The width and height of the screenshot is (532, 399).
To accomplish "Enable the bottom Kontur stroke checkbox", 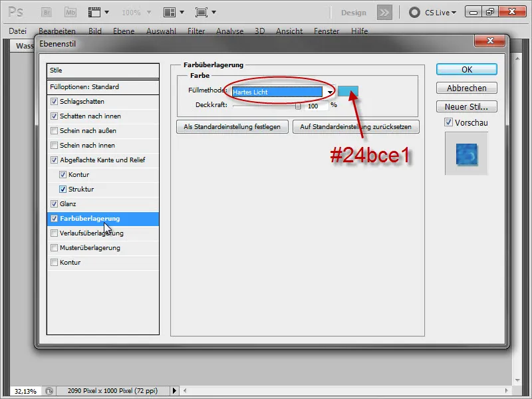I will click(54, 262).
